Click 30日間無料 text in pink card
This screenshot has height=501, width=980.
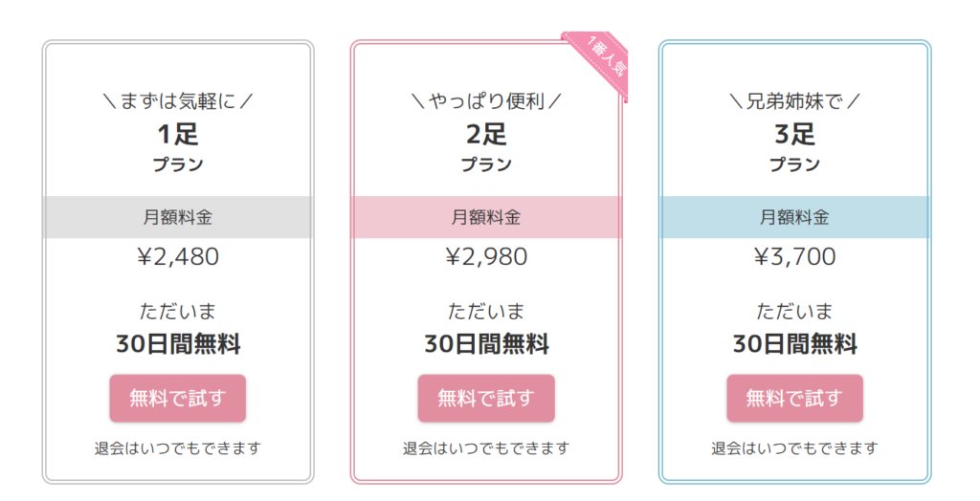(486, 344)
